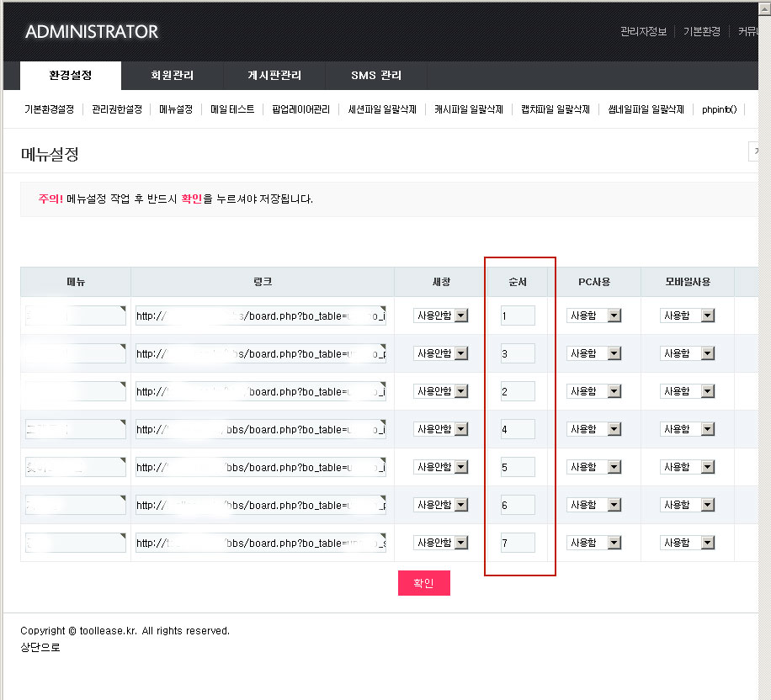Click the 상단으로 link at bottom
771x700 pixels.
[40, 647]
